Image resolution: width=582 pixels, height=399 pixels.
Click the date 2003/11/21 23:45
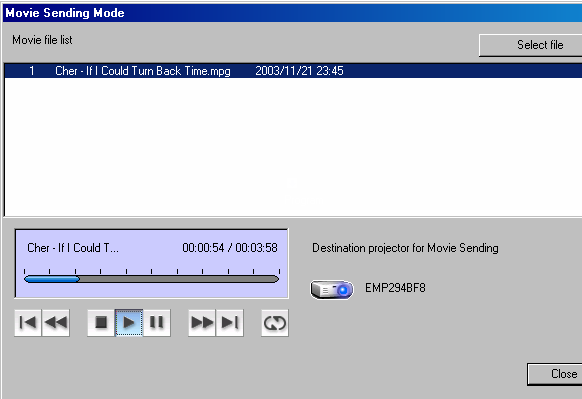coord(299,71)
